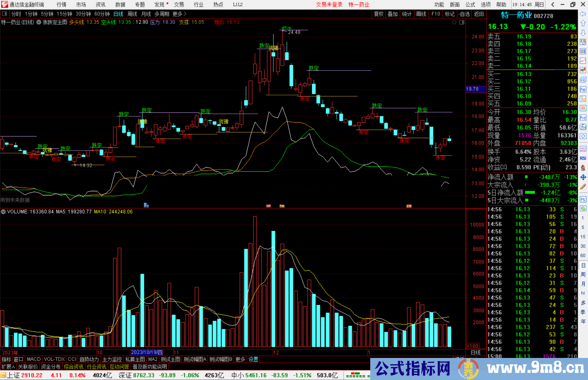Click the previous arrow in the title bar
Image resolution: width=588 pixels, height=380 pixels.
click(x=553, y=4)
